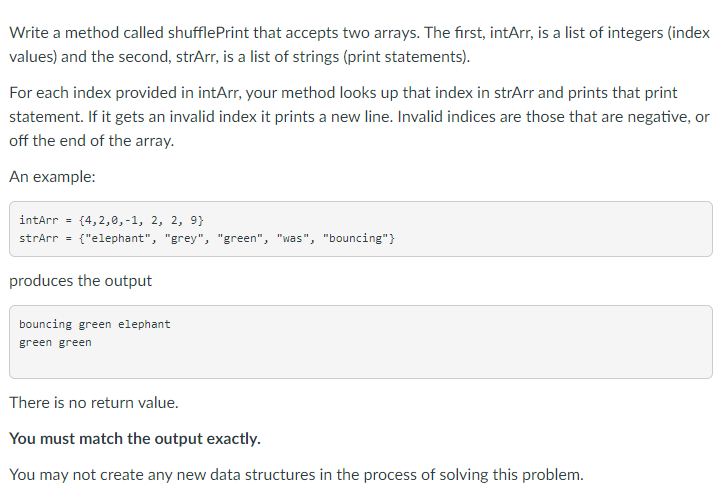Screen dimensions: 724x500
Task: Click the 'bouncing green elephant' output line
Action: pos(95,325)
